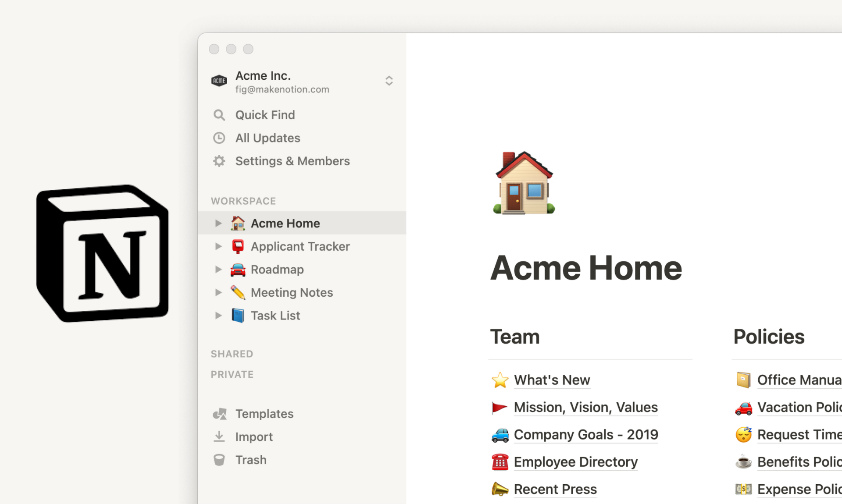Screen dimensions: 842x504
Task: Click the Templates shapes icon
Action: click(219, 414)
